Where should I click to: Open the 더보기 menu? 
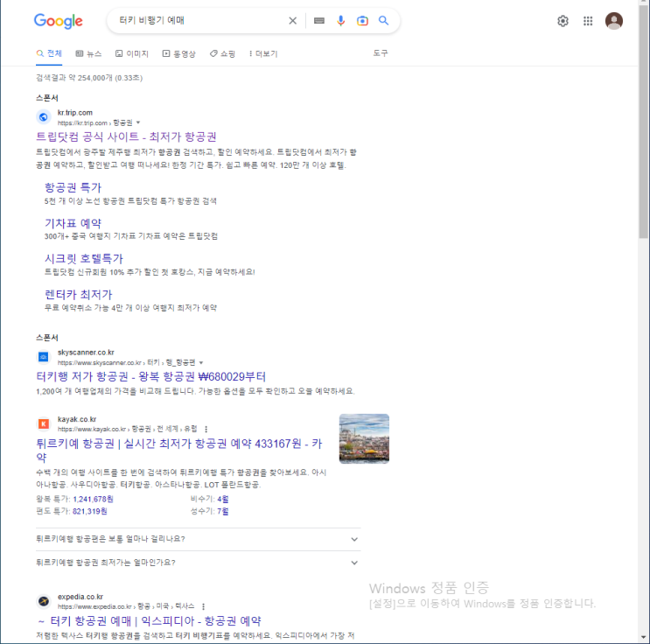(x=263, y=53)
